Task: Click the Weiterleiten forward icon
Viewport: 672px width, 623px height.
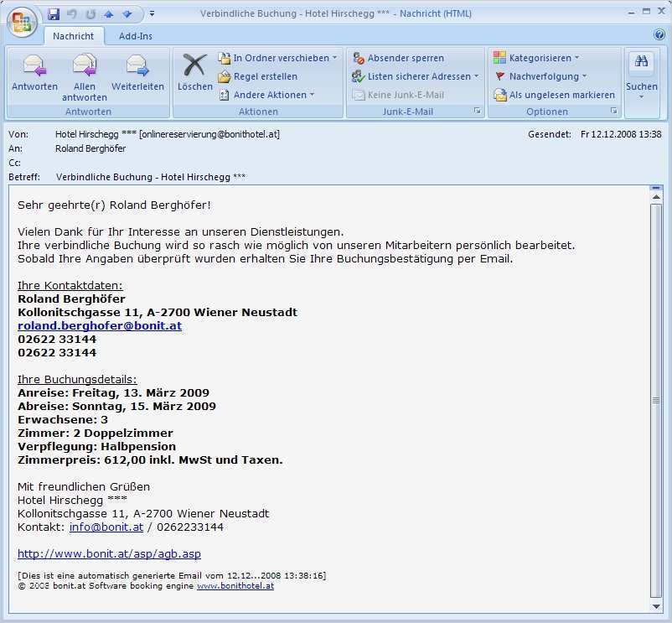Action: (x=137, y=67)
